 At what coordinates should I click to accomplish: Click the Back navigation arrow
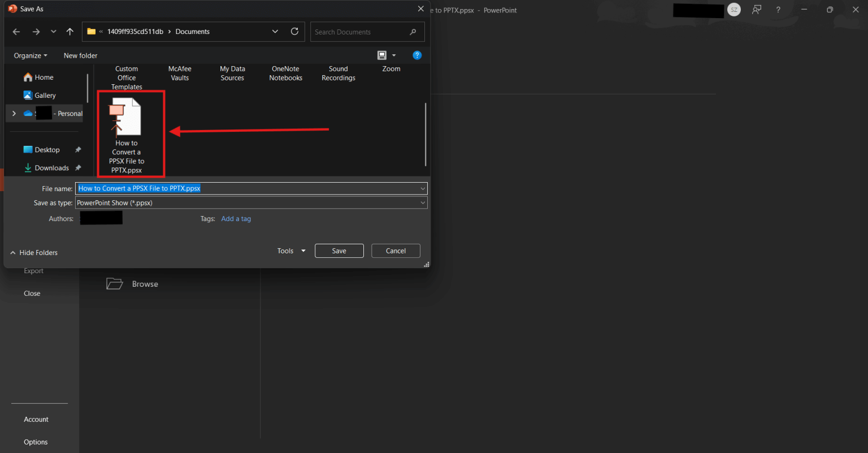click(x=16, y=32)
